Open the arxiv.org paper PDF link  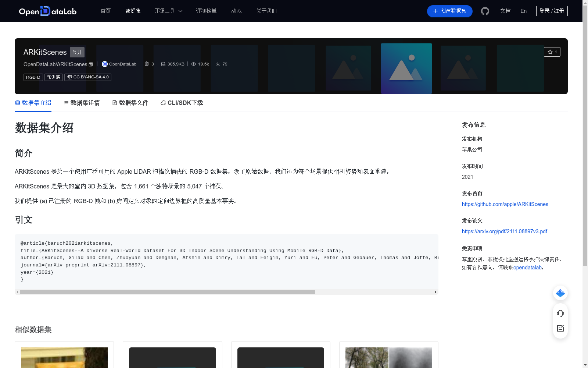505,231
